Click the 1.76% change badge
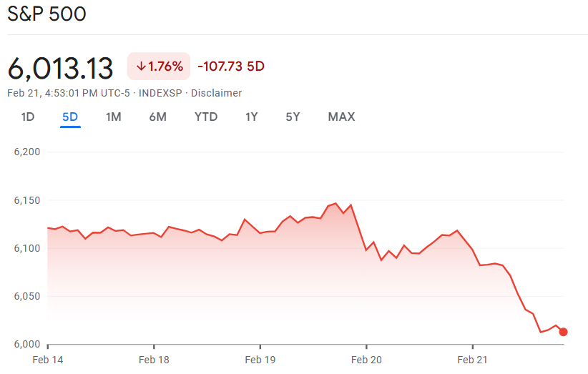The image size is (588, 374). [159, 67]
